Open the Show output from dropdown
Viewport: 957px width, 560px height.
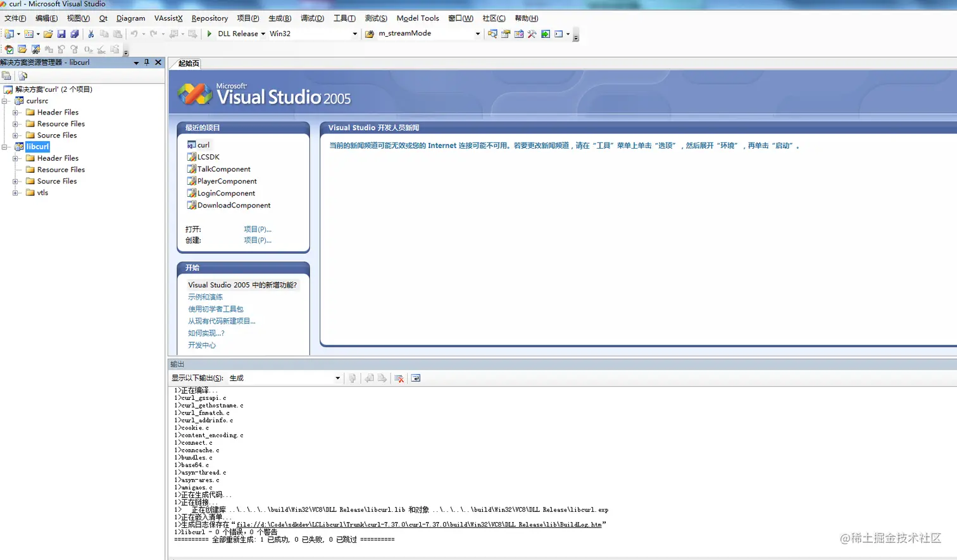(x=337, y=378)
